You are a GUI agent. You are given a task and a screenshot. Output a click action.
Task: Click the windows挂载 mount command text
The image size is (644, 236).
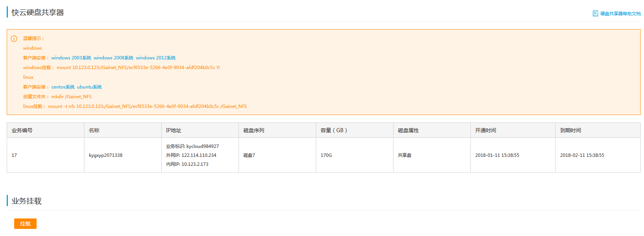click(138, 68)
